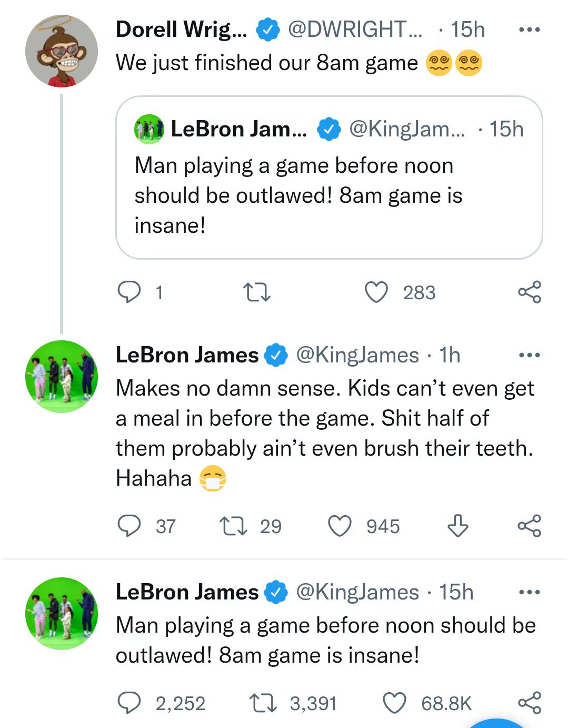View the 2,252 replies on LeBron's tweet
This screenshot has width=568, height=728.
129,703
